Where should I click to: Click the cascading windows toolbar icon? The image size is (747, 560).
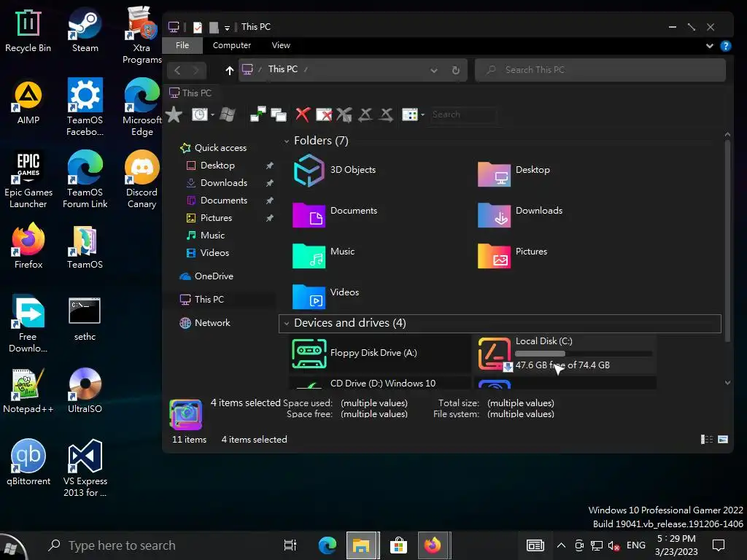tap(278, 114)
